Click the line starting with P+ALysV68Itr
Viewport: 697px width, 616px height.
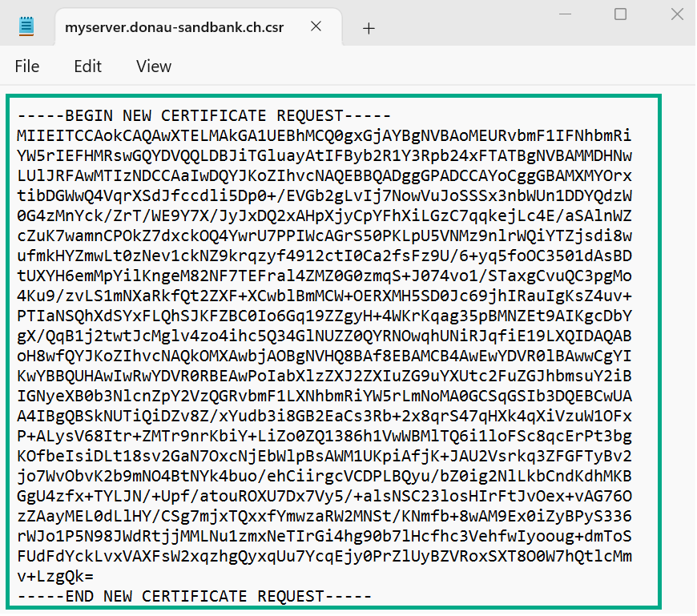(324, 436)
